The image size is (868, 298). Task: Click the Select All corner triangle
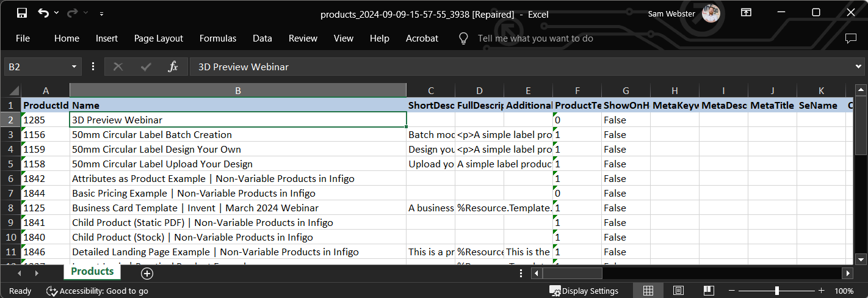pyautogui.click(x=13, y=90)
